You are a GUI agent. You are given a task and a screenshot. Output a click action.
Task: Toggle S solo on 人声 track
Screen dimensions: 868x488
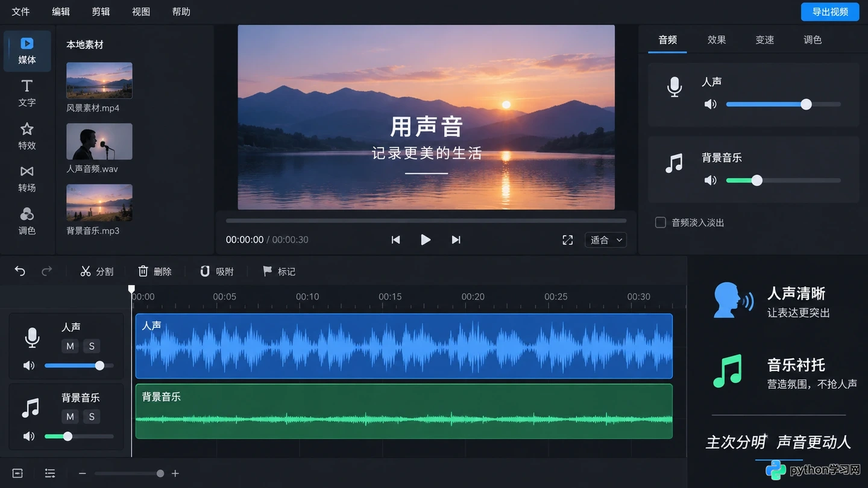point(92,346)
